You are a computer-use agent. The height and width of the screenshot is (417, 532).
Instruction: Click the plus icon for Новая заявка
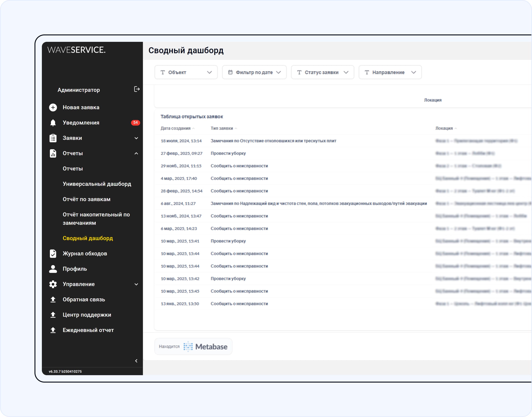click(53, 107)
